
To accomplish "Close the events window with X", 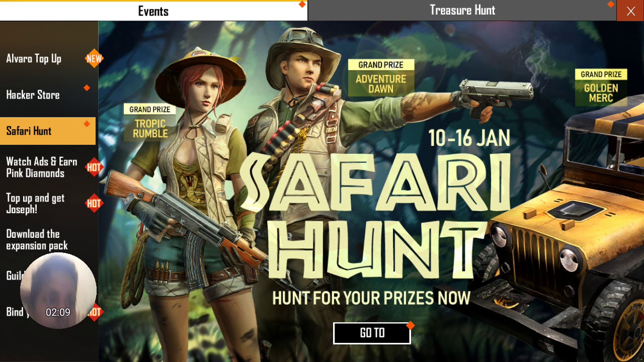I will point(630,11).
